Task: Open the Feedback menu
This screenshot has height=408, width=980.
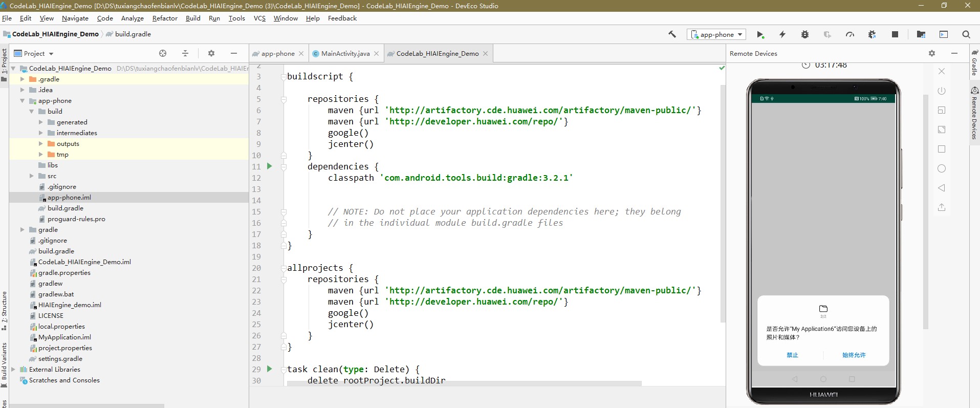Action: [x=342, y=18]
